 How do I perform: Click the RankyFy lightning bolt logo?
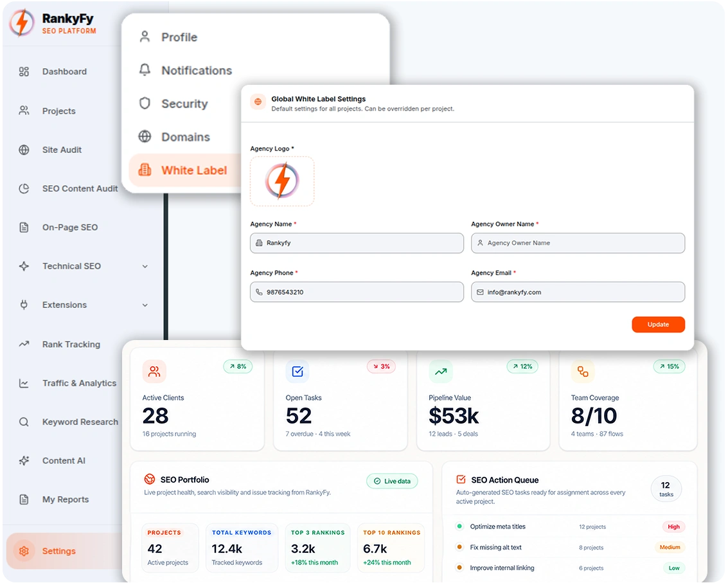pos(22,22)
